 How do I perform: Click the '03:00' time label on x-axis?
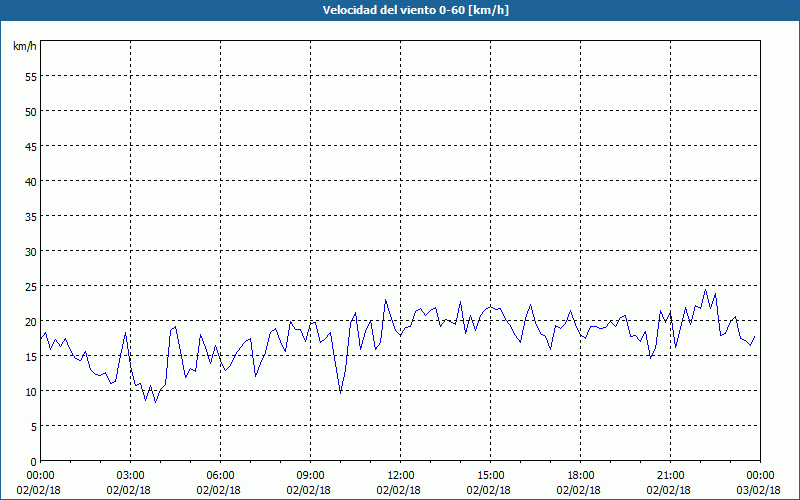point(131,476)
